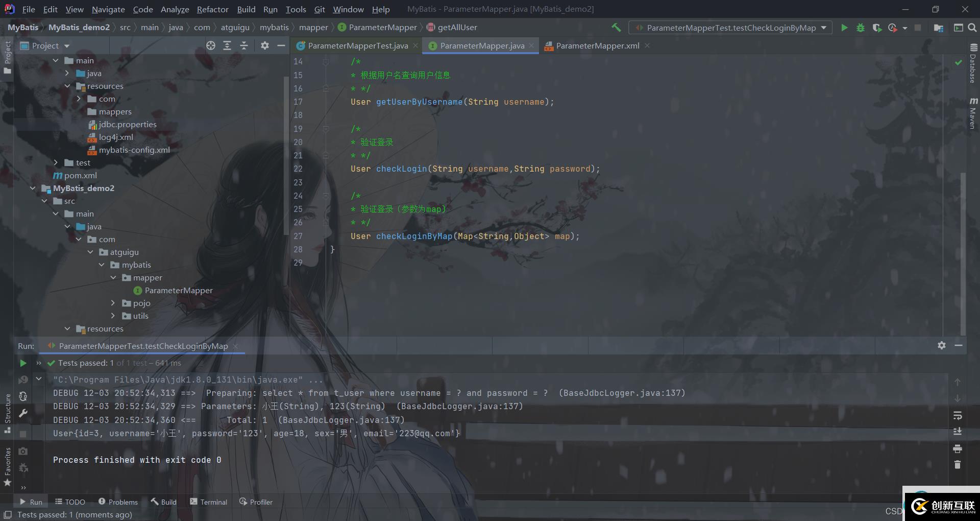The image size is (980, 521).
Task: Open the TODO tool window button
Action: pyautogui.click(x=70, y=502)
